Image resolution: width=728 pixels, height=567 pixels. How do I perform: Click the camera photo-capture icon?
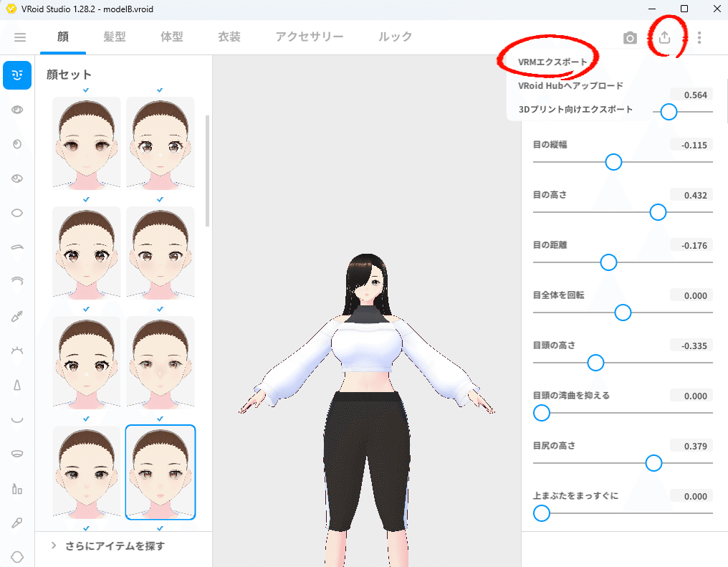(x=630, y=37)
